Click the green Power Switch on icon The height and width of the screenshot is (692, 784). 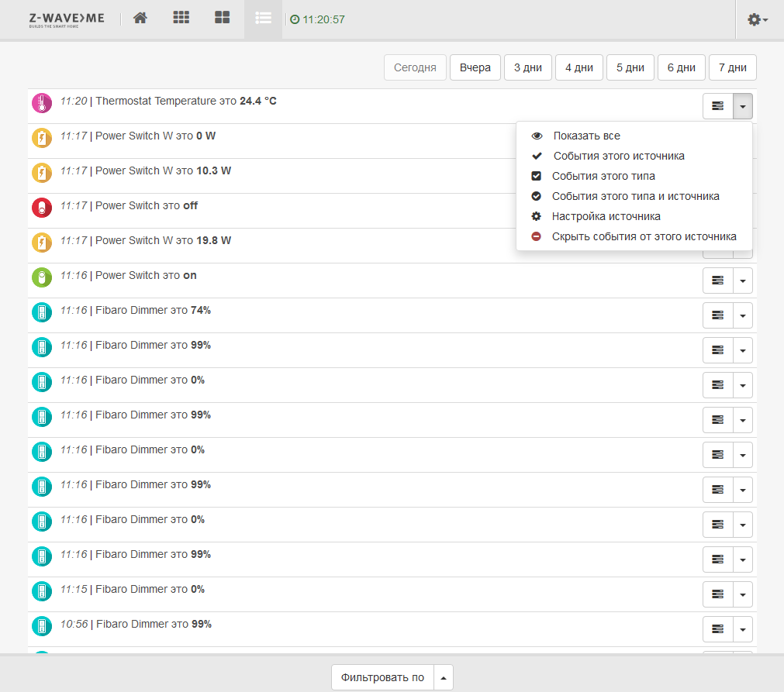click(x=42, y=277)
